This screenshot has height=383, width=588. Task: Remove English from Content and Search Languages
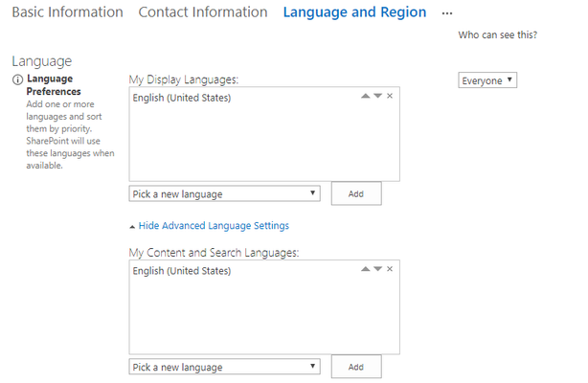[390, 269]
